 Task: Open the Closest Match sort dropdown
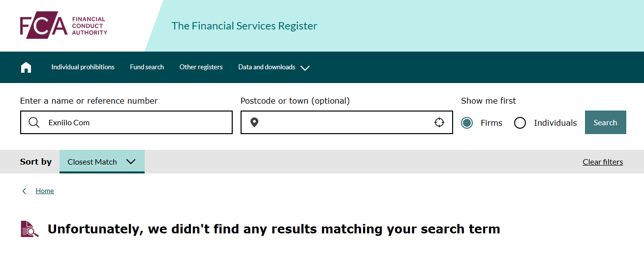click(102, 162)
